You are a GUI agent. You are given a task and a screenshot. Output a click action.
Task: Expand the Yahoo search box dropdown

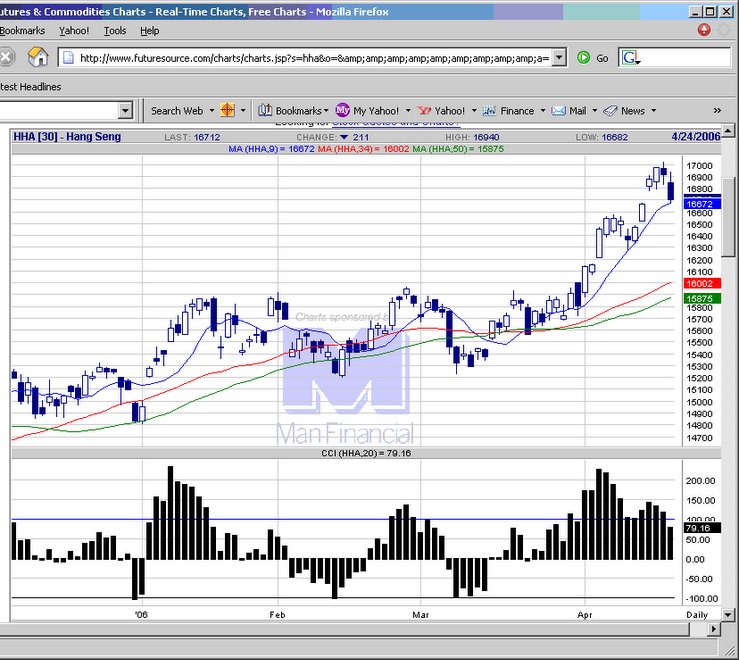click(125, 111)
